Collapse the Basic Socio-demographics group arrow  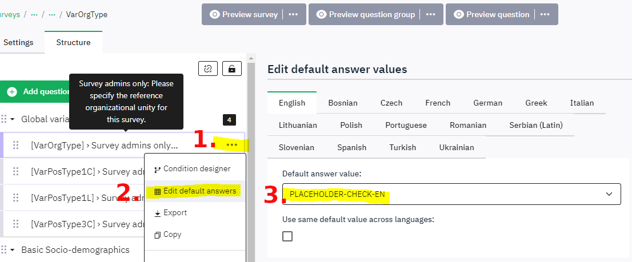click(x=12, y=249)
